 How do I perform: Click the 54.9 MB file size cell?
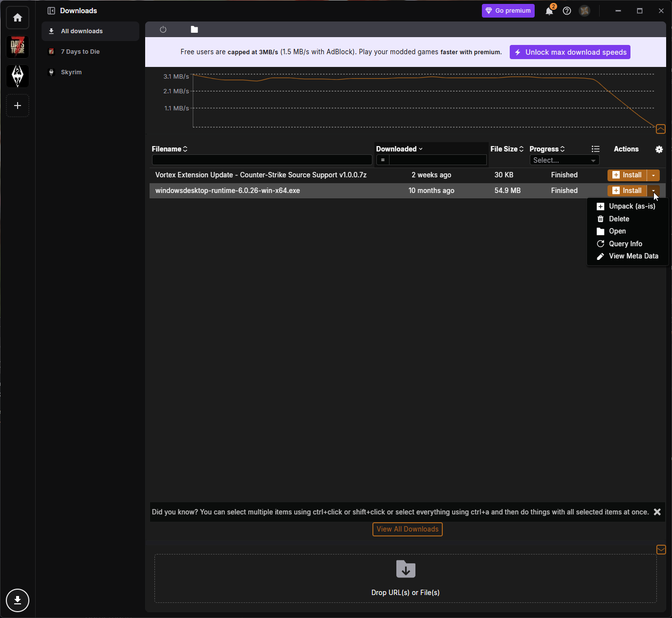[507, 191]
